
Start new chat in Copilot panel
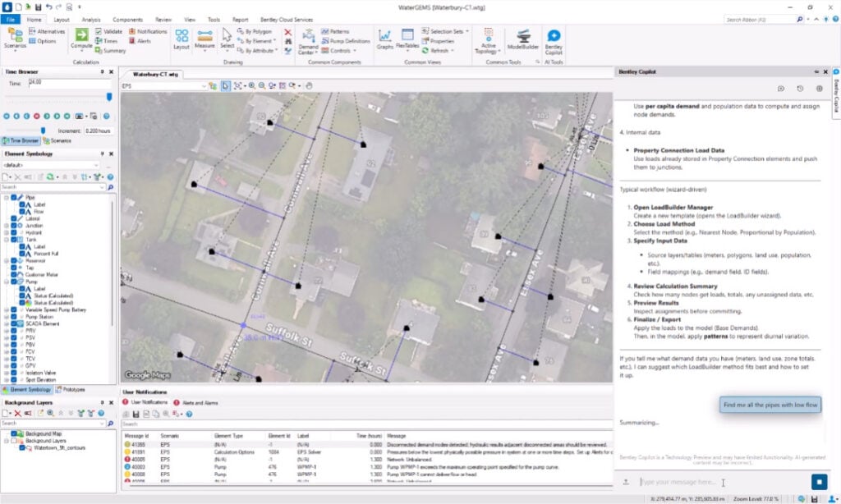[781, 89]
